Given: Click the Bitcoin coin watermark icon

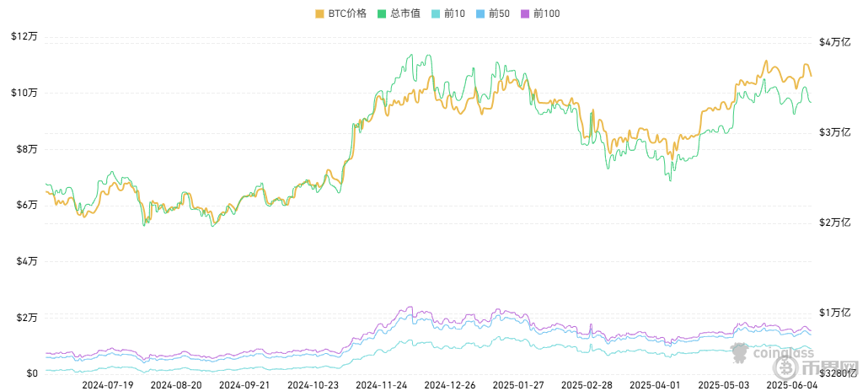Looking at the screenshot, I should 786,367.
